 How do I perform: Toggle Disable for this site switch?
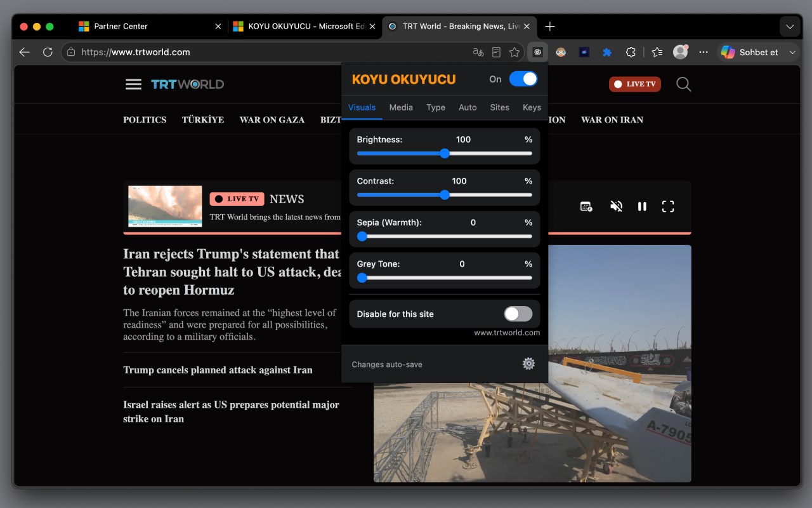[518, 314]
